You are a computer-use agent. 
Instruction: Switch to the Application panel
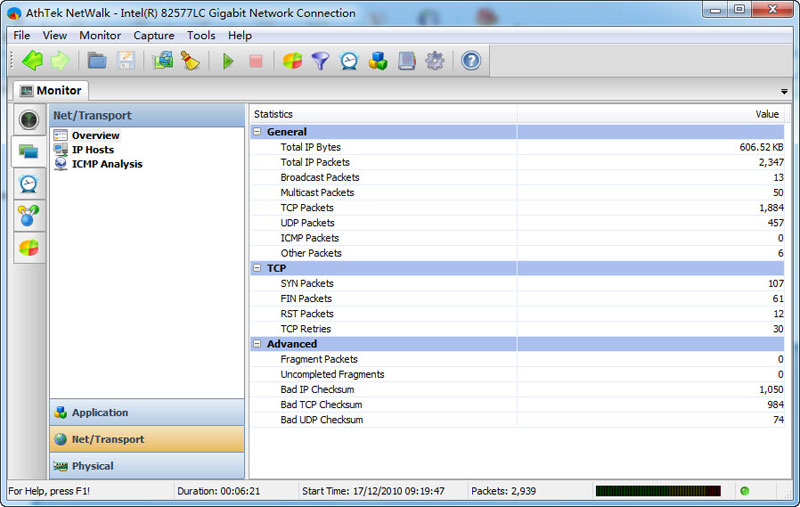click(147, 412)
